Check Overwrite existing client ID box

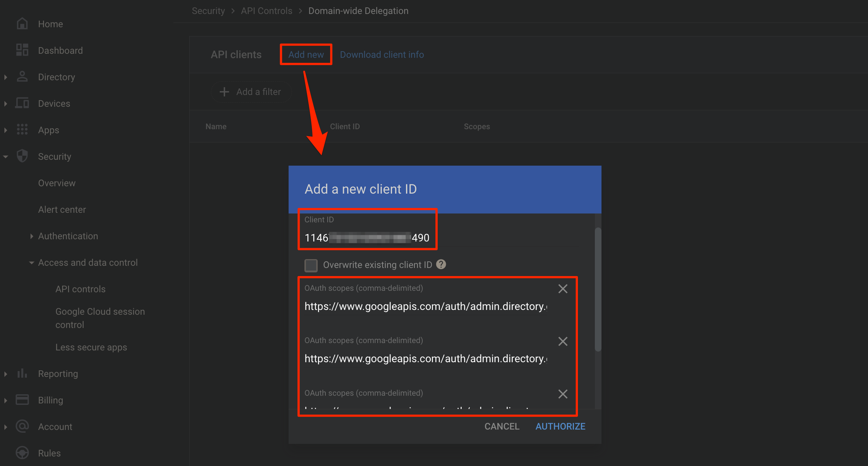click(311, 265)
